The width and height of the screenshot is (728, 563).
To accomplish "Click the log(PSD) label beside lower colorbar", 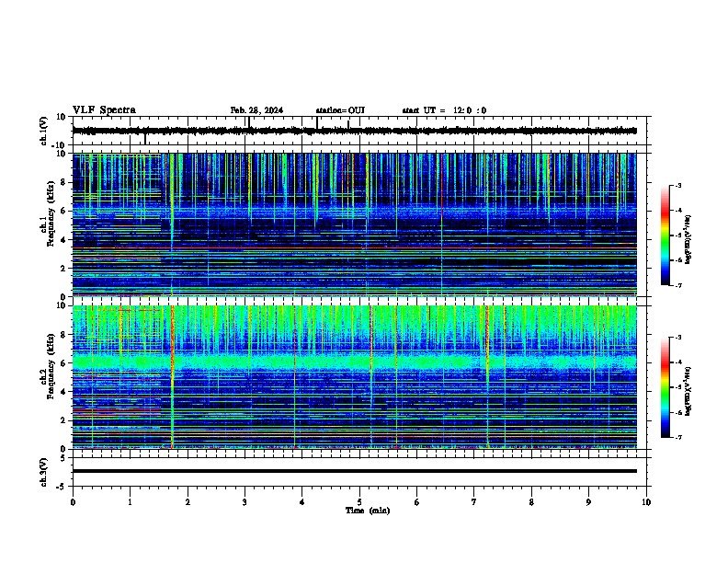I will point(688,391).
